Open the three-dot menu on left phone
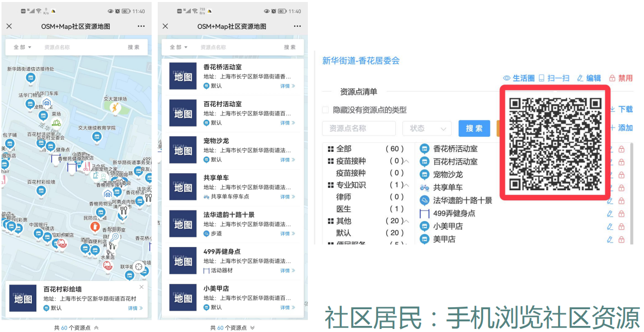Image resolution: width=644 pixels, height=332 pixels. [141, 26]
